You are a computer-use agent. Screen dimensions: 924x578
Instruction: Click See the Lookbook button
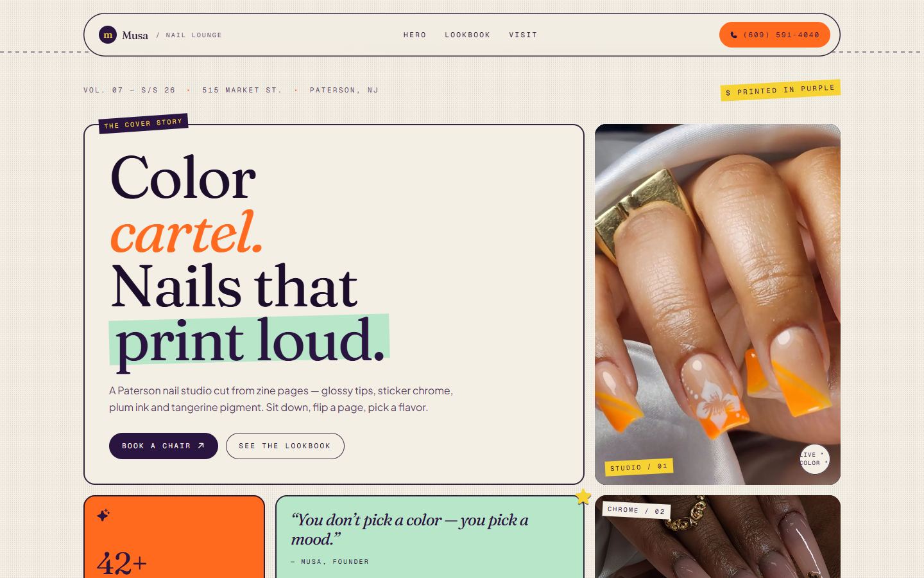coord(285,446)
